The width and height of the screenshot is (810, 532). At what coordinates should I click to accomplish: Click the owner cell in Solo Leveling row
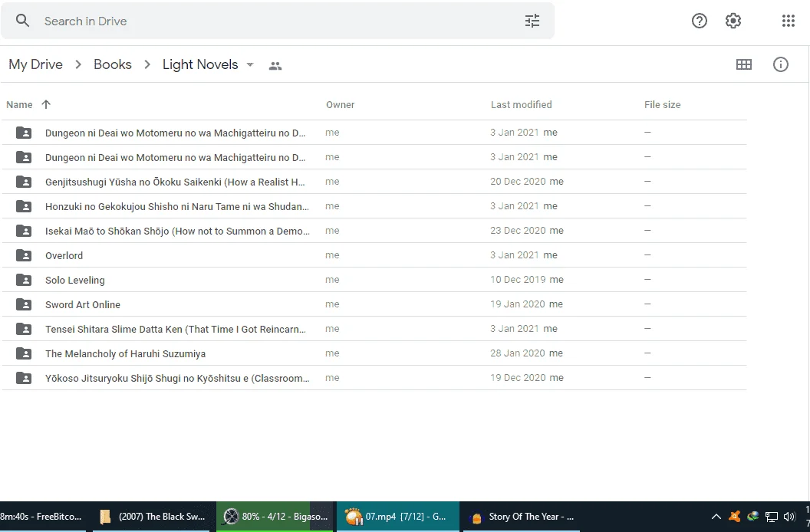(332, 280)
